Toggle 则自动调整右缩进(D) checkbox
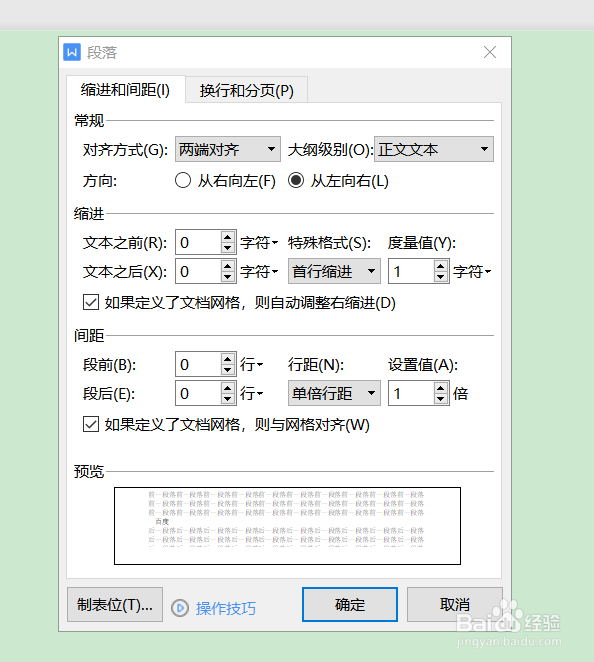The height and width of the screenshot is (662, 594). pyautogui.click(x=91, y=303)
